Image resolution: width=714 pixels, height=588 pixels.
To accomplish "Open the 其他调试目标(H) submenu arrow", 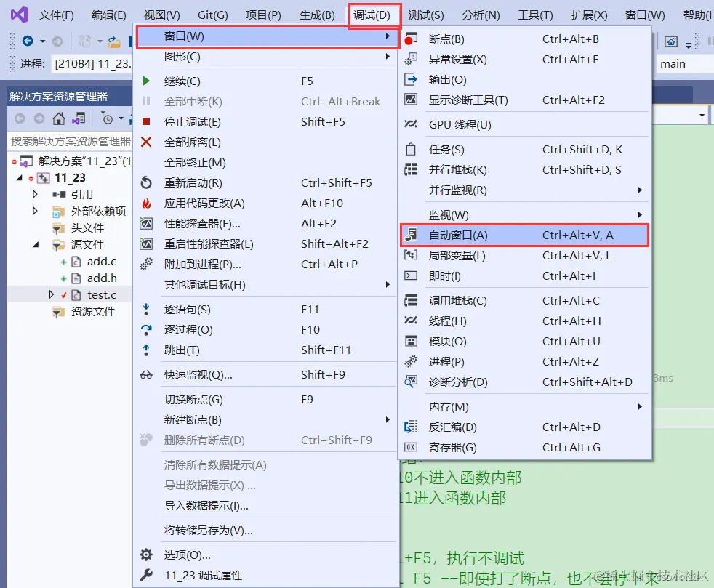I will (388, 284).
